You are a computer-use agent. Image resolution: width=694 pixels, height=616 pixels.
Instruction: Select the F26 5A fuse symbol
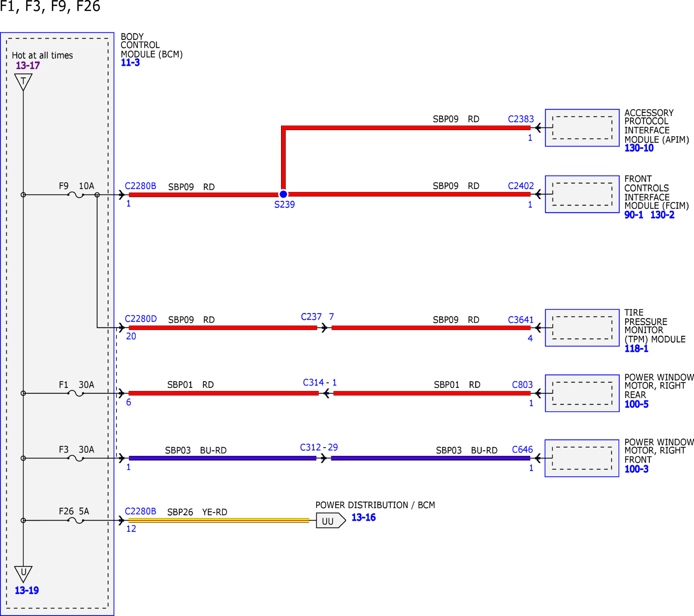(76, 520)
